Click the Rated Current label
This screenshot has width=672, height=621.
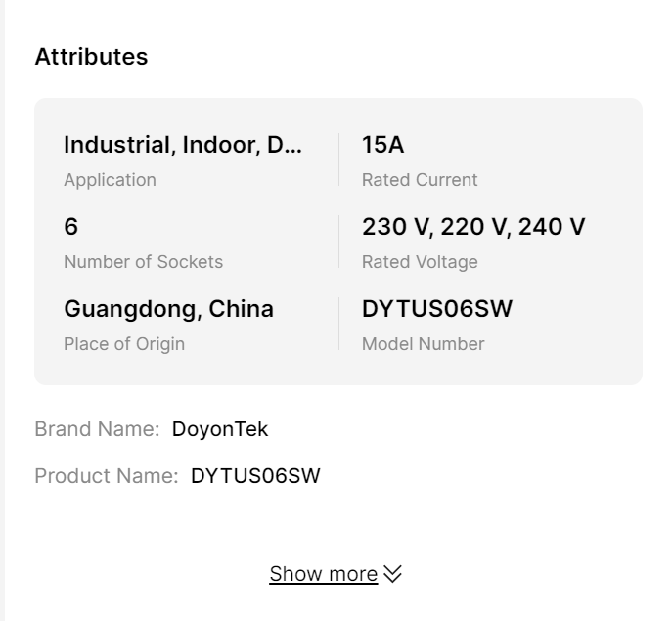coord(420,180)
